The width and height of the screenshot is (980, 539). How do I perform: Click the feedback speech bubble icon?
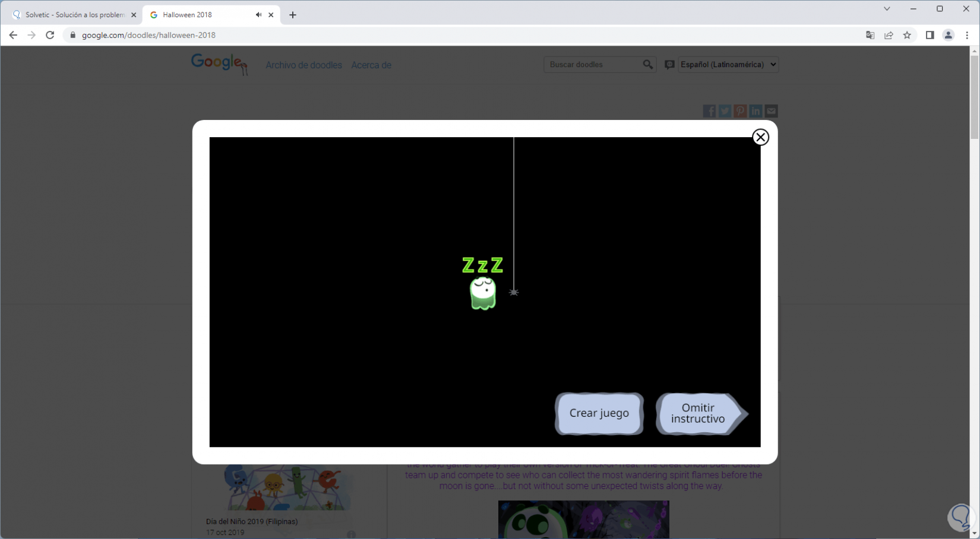pos(669,64)
